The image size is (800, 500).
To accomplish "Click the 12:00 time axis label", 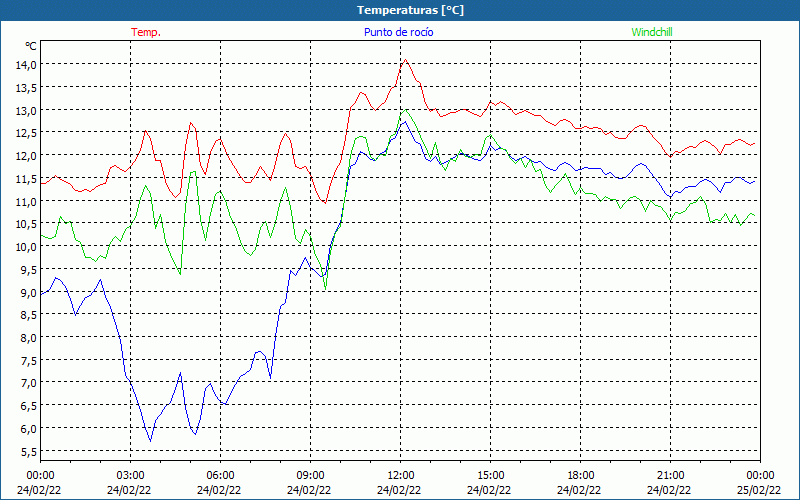I will [401, 476].
